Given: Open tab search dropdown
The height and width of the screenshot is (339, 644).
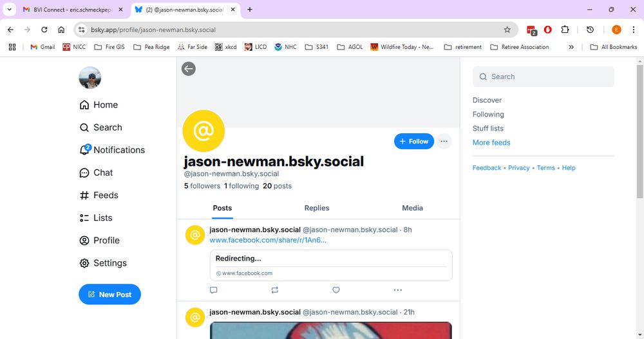Looking at the screenshot, I should tap(10, 10).
